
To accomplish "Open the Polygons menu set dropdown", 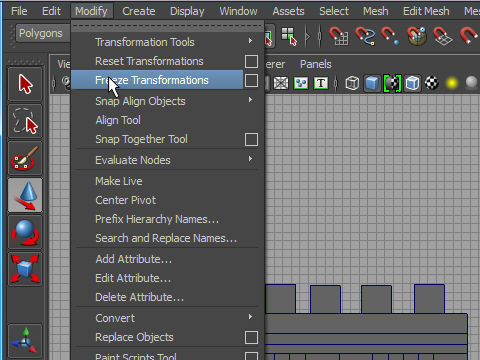I will 42,33.
